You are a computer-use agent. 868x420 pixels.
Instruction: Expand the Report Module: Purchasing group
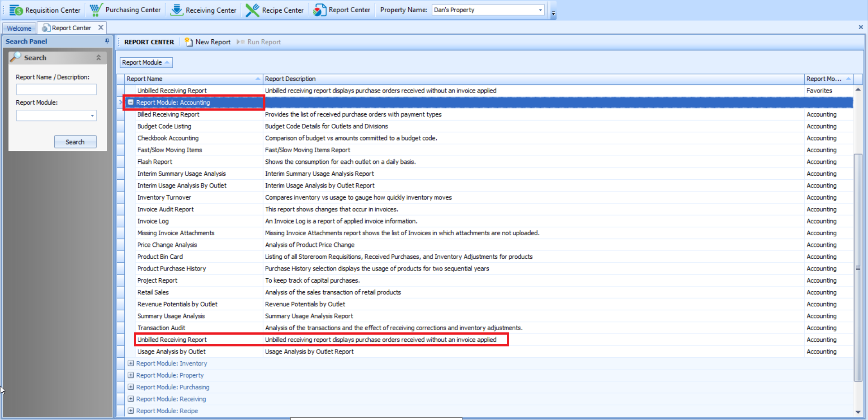[x=131, y=387]
